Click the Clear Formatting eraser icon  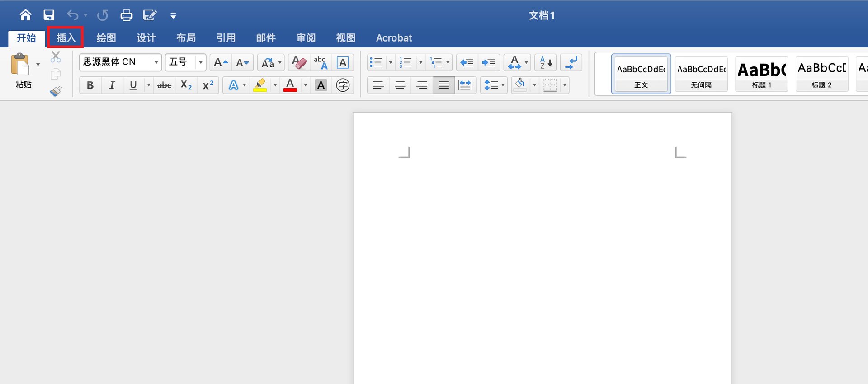[x=299, y=62]
